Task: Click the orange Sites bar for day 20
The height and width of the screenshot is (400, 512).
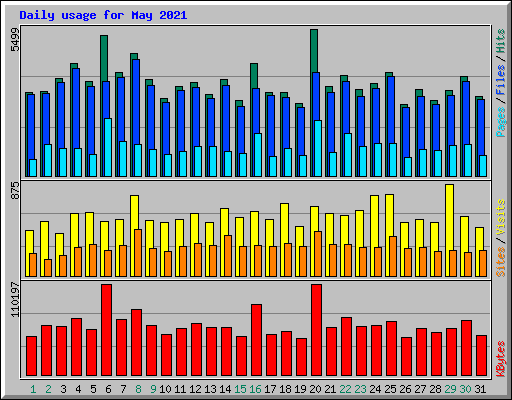Action: click(318, 254)
